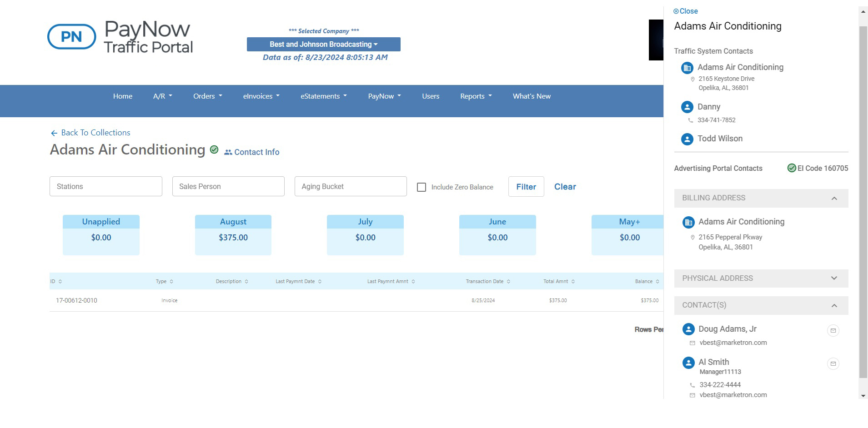Image resolution: width=868 pixels, height=428 pixels.
Task: Open the Stations filter dropdown
Action: [x=105, y=186]
